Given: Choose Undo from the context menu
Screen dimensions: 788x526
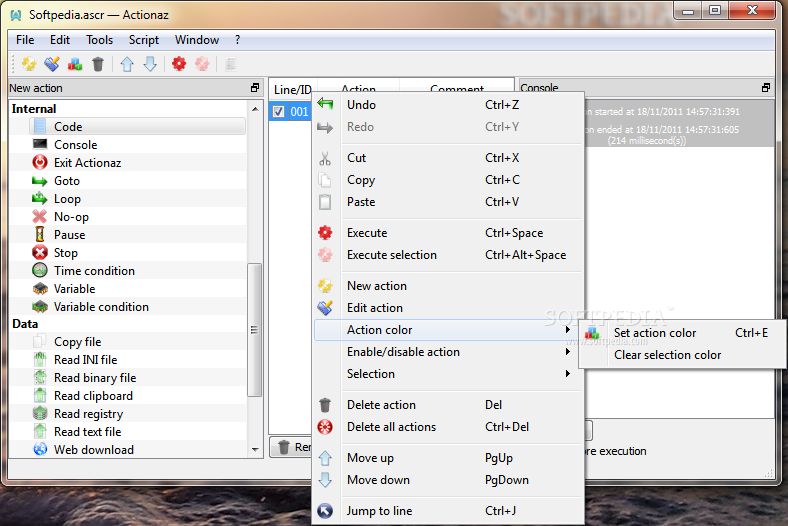Looking at the screenshot, I should (447, 105).
